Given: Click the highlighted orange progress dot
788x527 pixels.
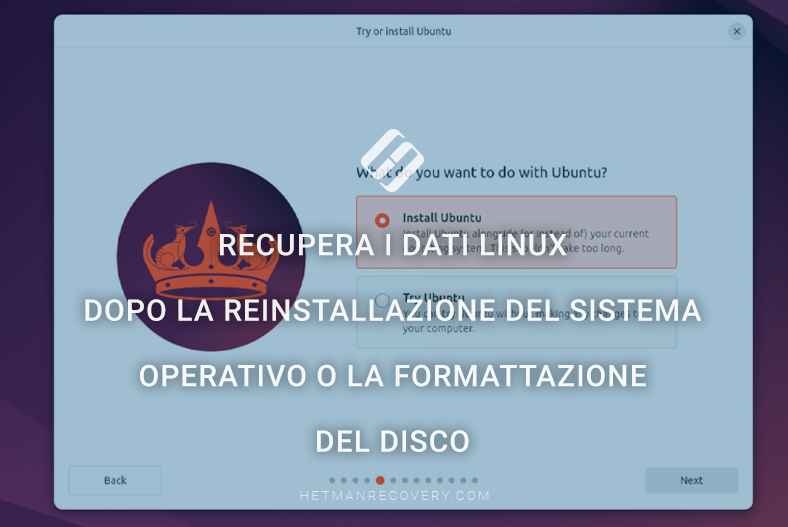Looking at the screenshot, I should [x=380, y=480].
